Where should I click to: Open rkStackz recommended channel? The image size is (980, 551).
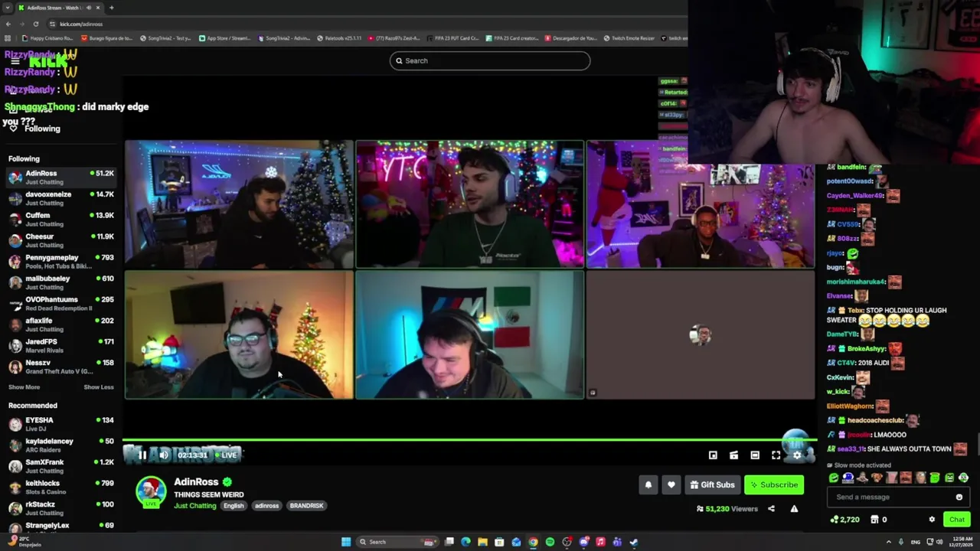(61, 508)
